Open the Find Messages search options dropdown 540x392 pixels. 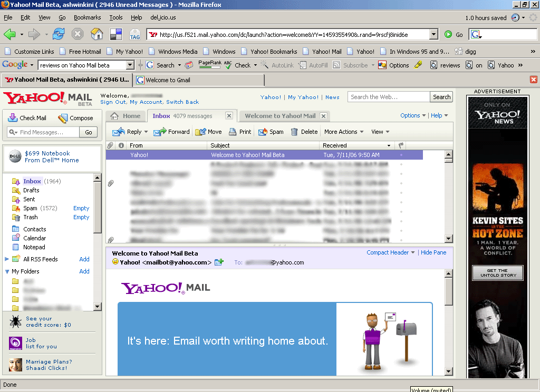[x=13, y=132]
